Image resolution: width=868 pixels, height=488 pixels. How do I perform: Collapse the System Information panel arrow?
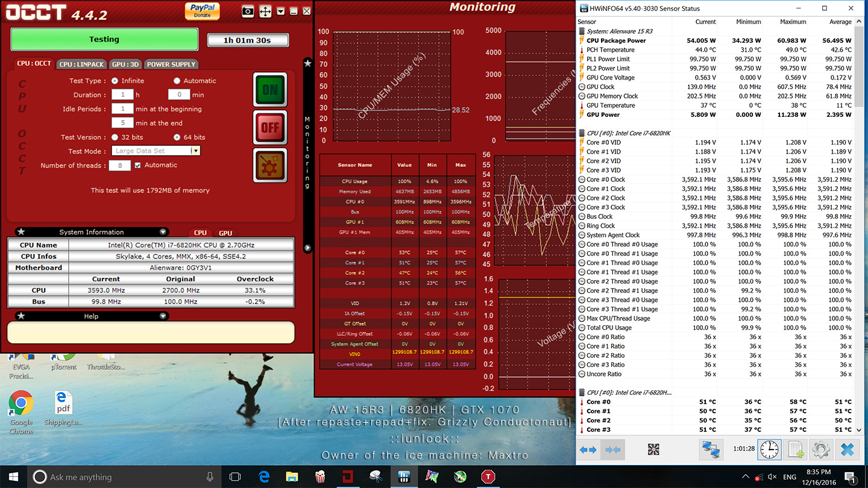[x=163, y=232]
